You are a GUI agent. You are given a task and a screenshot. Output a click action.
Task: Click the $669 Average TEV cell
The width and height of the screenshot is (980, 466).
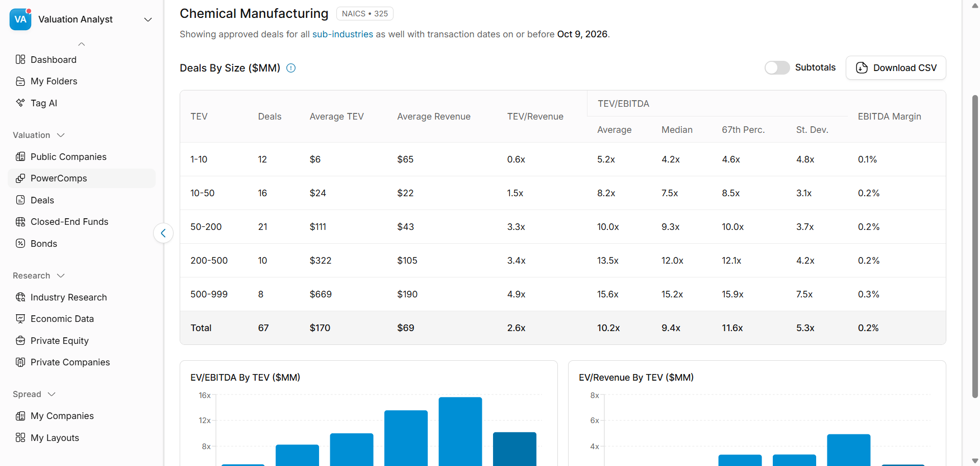pyautogui.click(x=321, y=294)
